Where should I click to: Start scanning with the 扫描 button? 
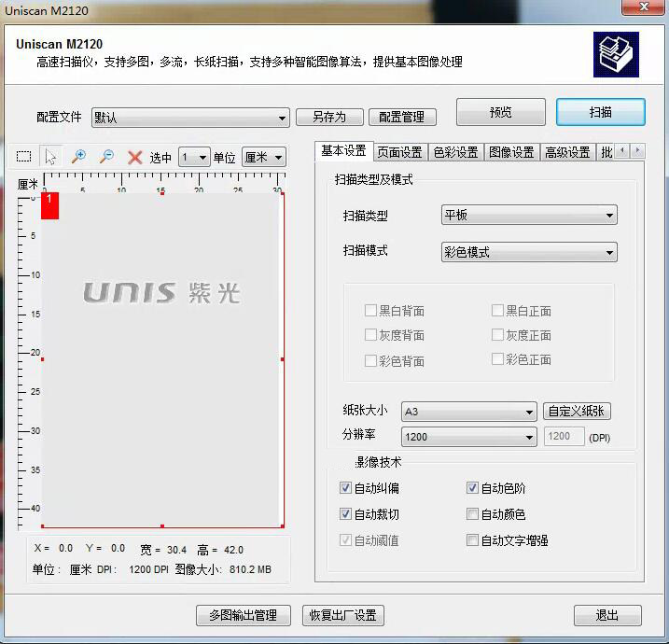point(601,112)
